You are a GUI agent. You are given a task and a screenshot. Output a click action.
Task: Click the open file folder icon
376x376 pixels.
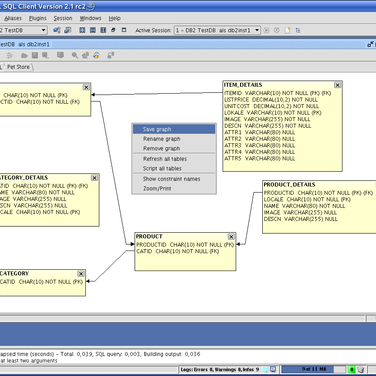pyautogui.click(x=24, y=56)
